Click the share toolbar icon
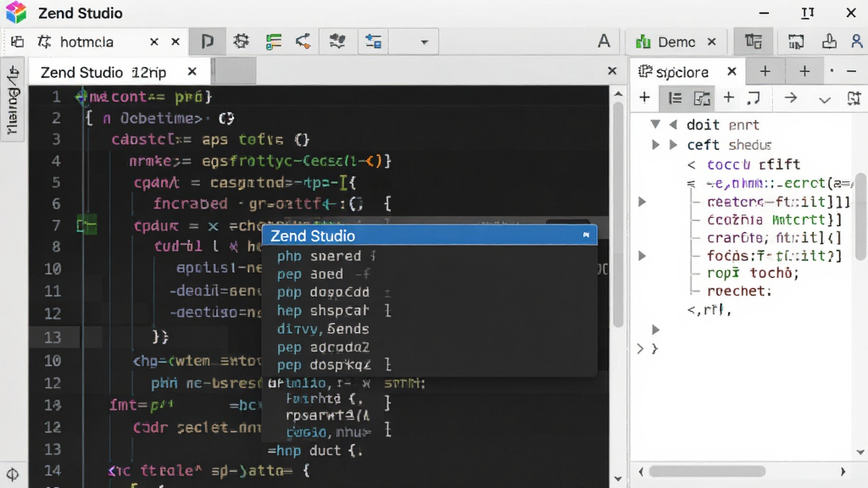The height and width of the screenshot is (488, 868). 303,42
